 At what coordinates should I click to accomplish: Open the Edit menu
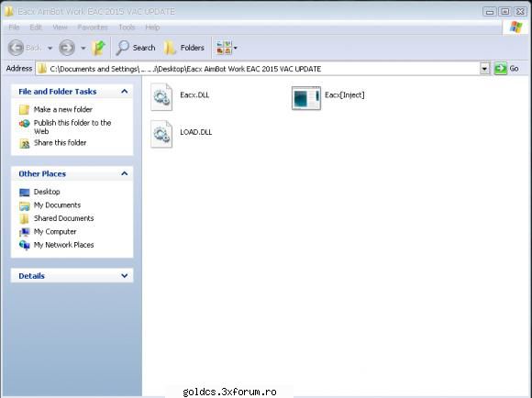click(36, 28)
